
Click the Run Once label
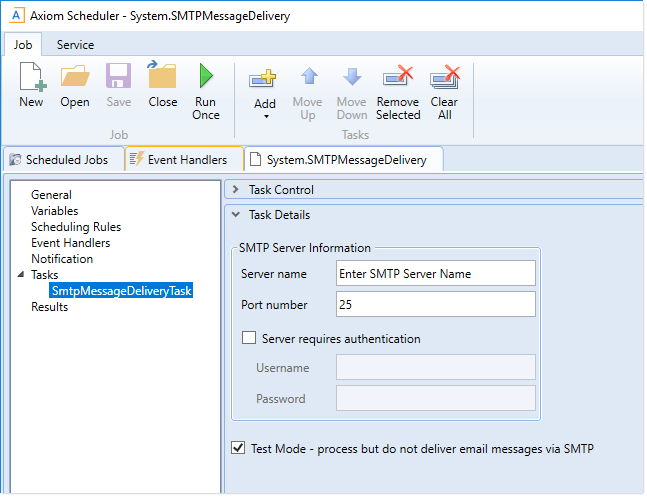tap(206, 108)
